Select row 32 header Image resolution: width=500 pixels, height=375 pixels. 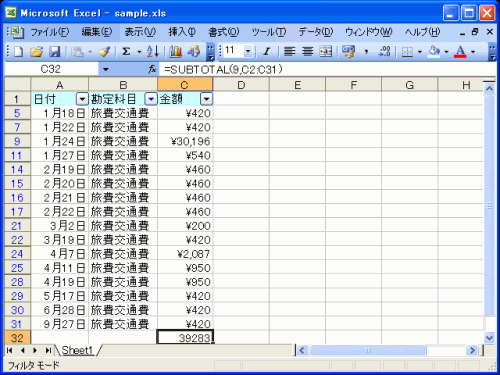coord(17,338)
